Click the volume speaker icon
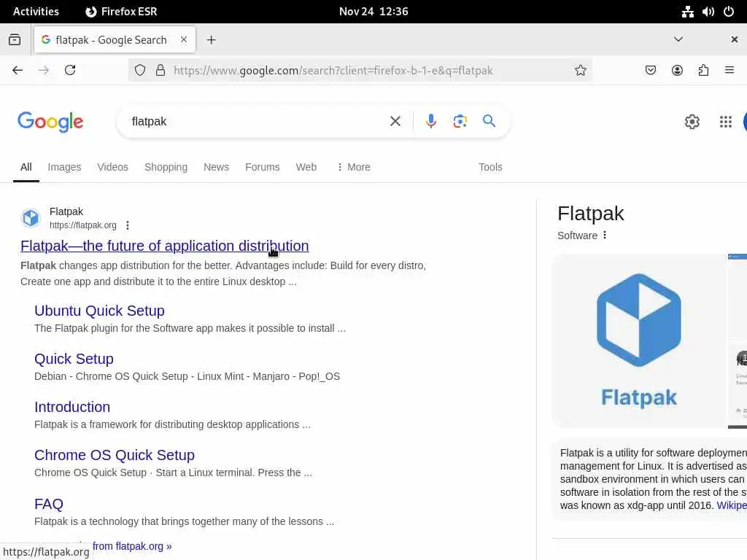Screen dimensions: 747x560 (708, 12)
